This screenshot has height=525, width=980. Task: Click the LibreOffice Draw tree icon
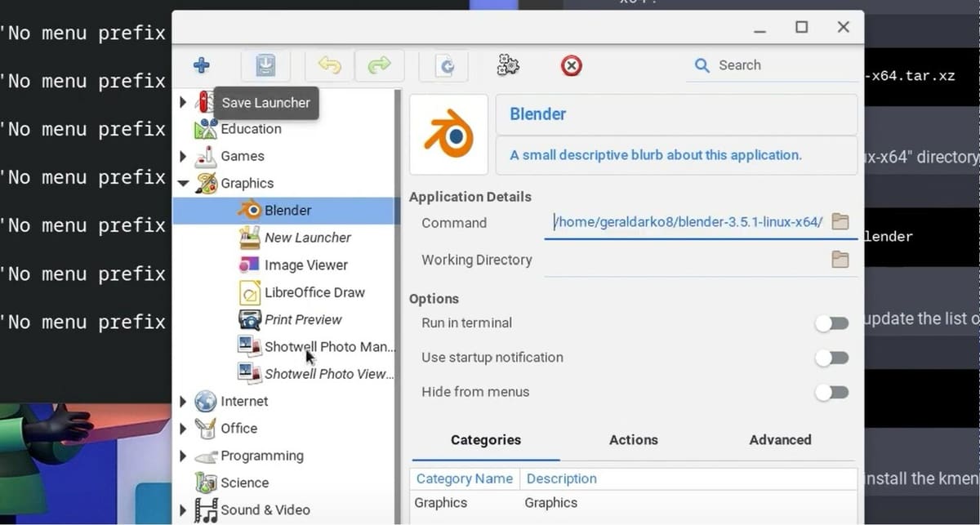(249, 292)
